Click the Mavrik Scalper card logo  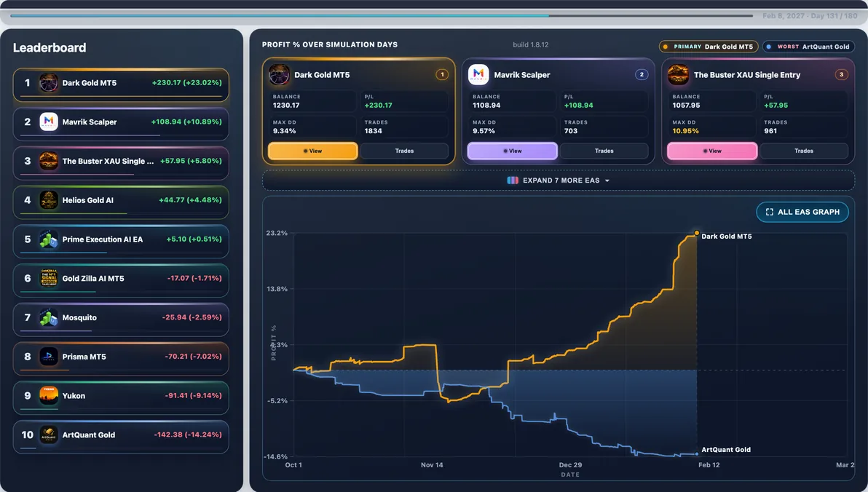click(479, 75)
